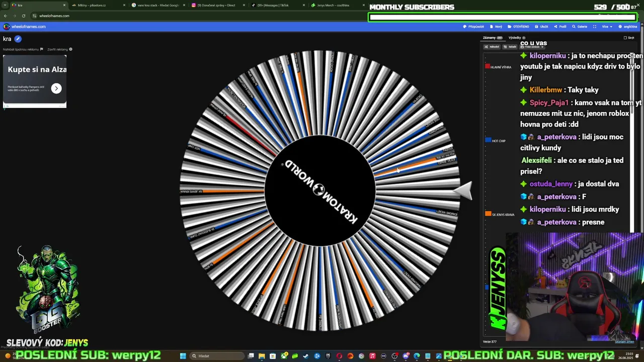Click the Seznam změn changelog link
Screen dimensions: 644x362
coord(624,341)
